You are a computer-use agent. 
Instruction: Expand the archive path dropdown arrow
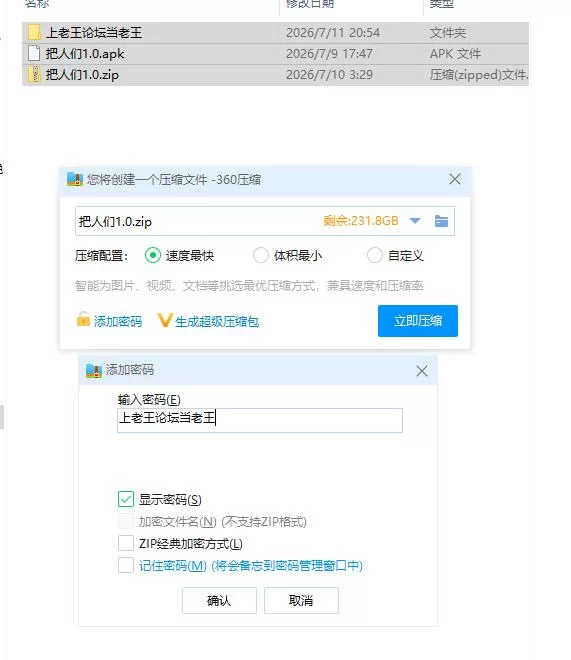[415, 221]
